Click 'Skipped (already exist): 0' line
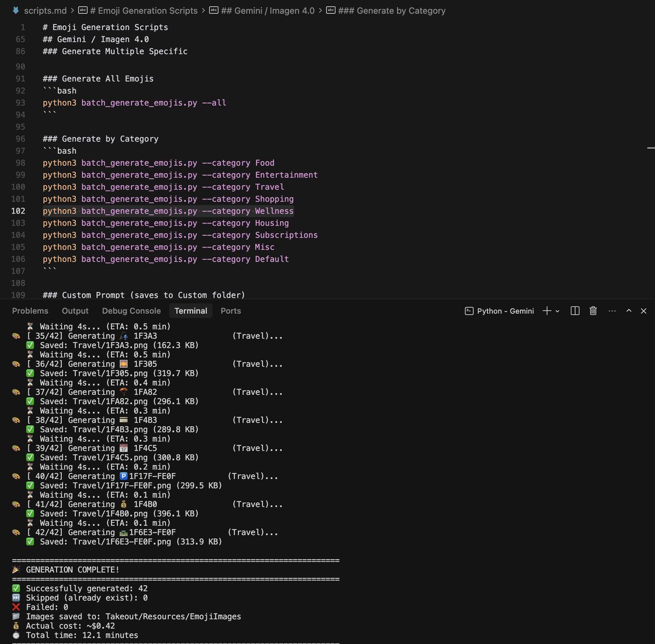 pyautogui.click(x=80, y=598)
